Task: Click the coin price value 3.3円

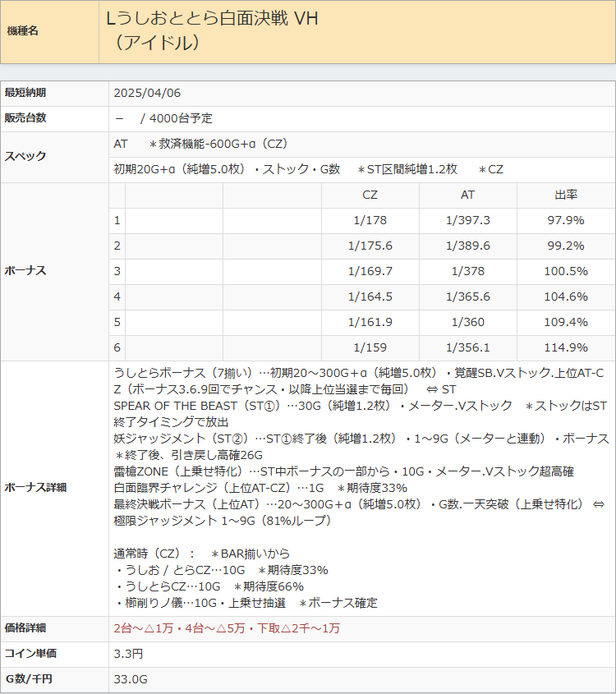Action: tap(128, 654)
